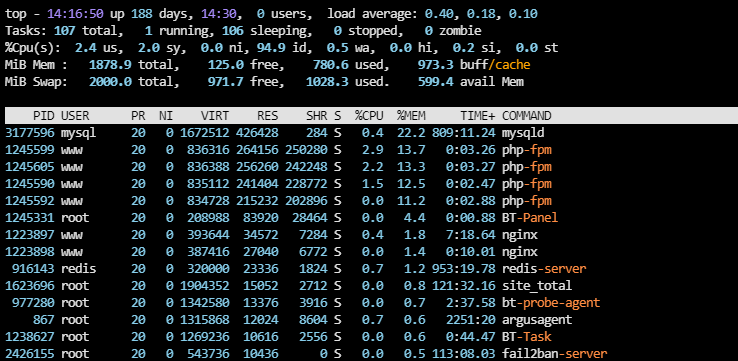Click the 94.9 id CPU value

tap(271, 48)
